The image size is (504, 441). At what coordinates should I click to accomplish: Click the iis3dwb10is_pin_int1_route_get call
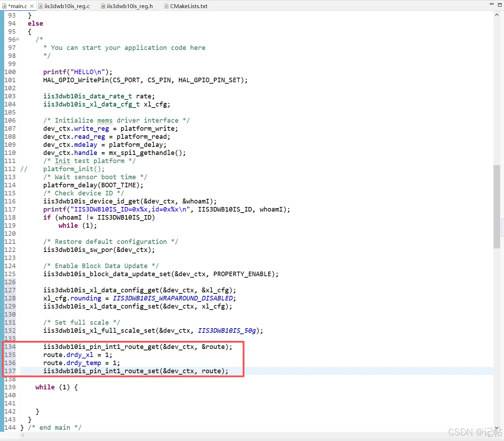137,347
